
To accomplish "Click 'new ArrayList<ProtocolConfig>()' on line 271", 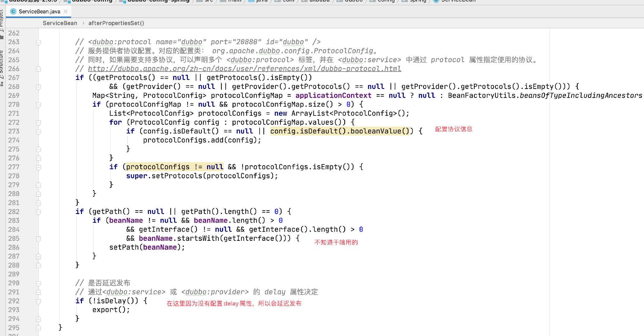I will pos(339,114).
